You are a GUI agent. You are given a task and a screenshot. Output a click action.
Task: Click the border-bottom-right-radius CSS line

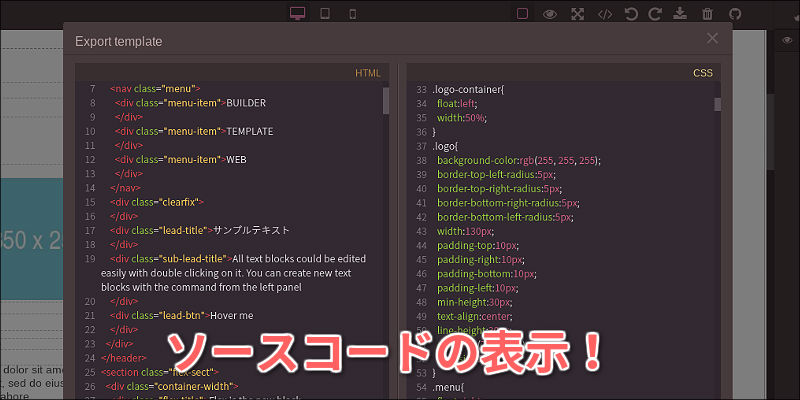pyautogui.click(x=508, y=203)
